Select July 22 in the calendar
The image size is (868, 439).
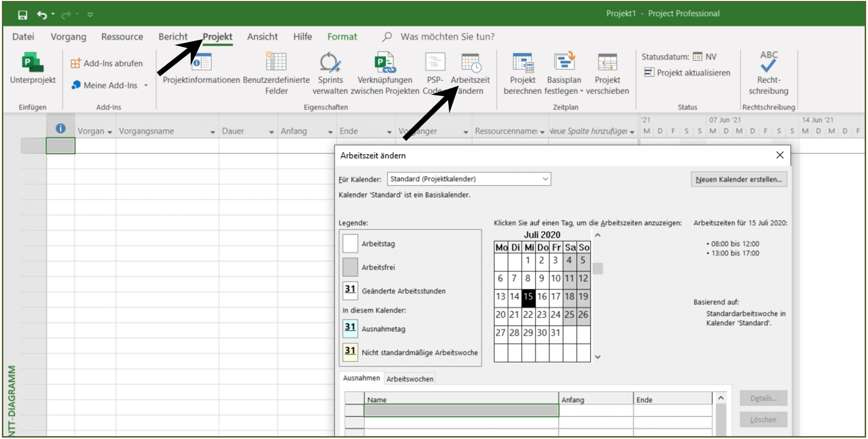tap(528, 314)
